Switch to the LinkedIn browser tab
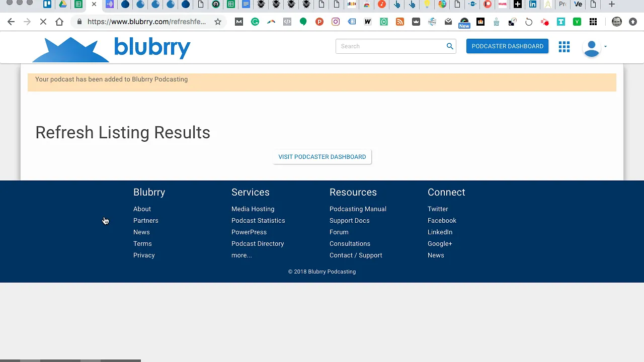Image resolution: width=644 pixels, height=362 pixels. point(533,5)
